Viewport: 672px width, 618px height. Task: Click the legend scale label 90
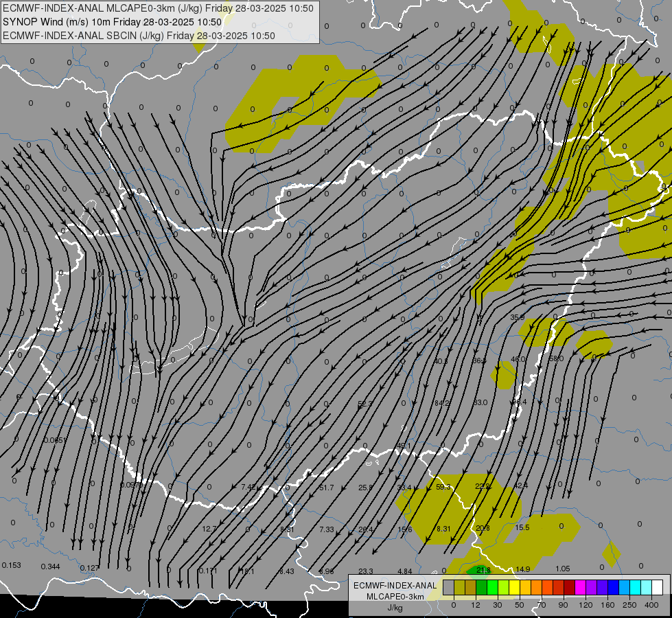coord(563,605)
